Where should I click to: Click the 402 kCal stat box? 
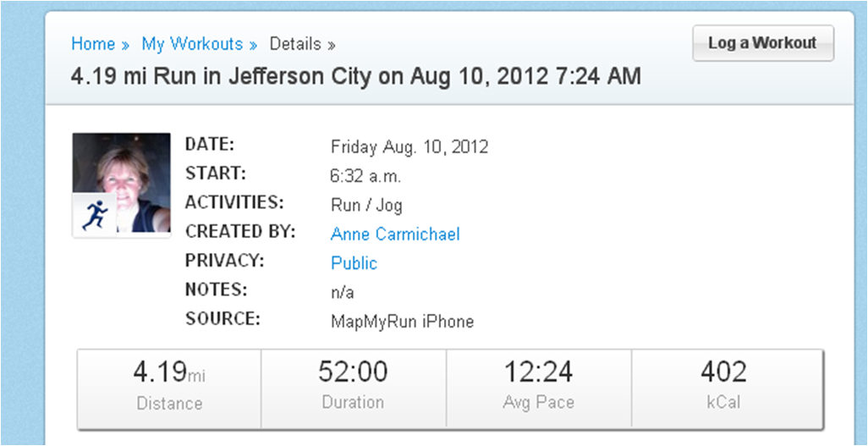(723, 387)
